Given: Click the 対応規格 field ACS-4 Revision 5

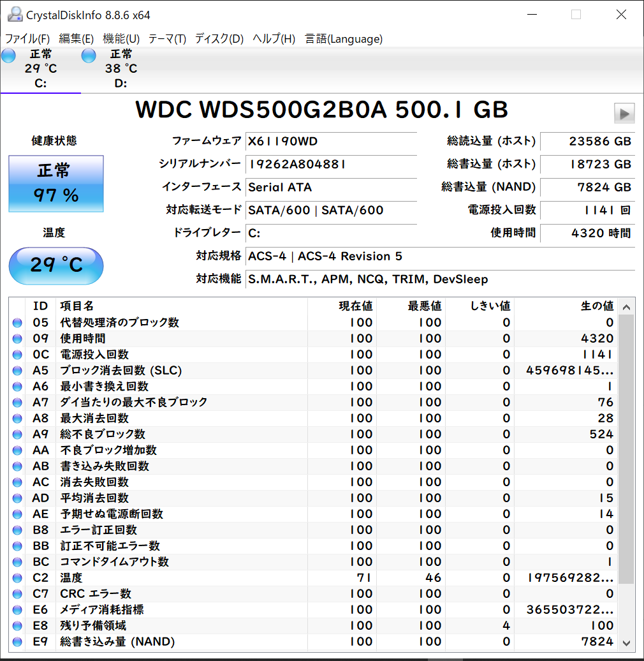Looking at the screenshot, I should (x=440, y=256).
